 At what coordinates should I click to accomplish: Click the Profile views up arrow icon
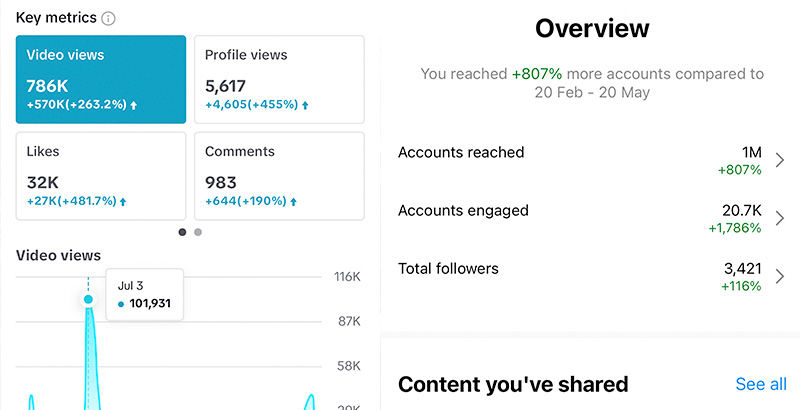[x=305, y=105]
